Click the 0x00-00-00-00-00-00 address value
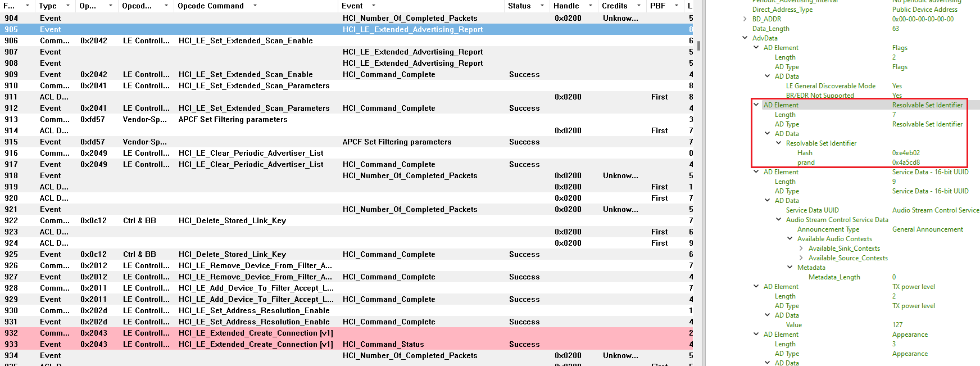 coord(923,19)
